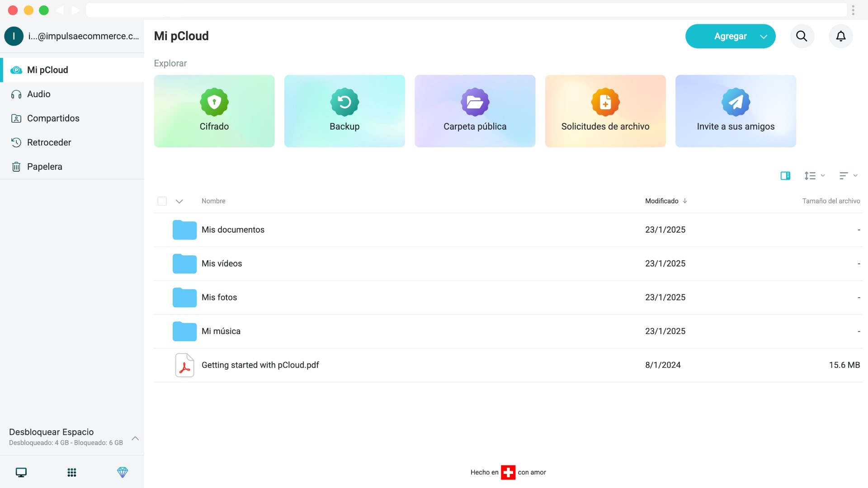The image size is (868, 488).
Task: Open the Backup section
Action: coord(344,111)
